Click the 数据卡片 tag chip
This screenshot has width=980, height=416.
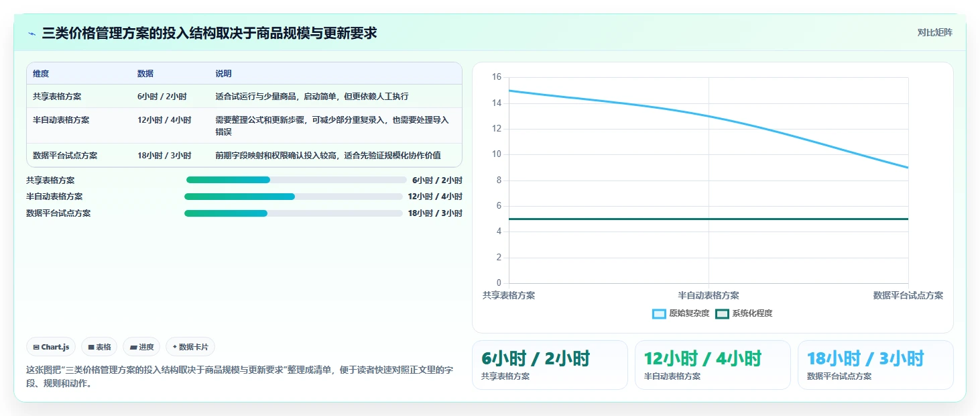190,347
